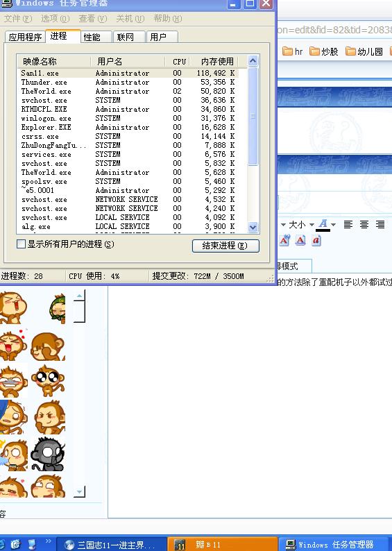Click 提交更改: 722M / 3500M status text
Screen dimensions: 392x551
pyautogui.click(x=198, y=276)
